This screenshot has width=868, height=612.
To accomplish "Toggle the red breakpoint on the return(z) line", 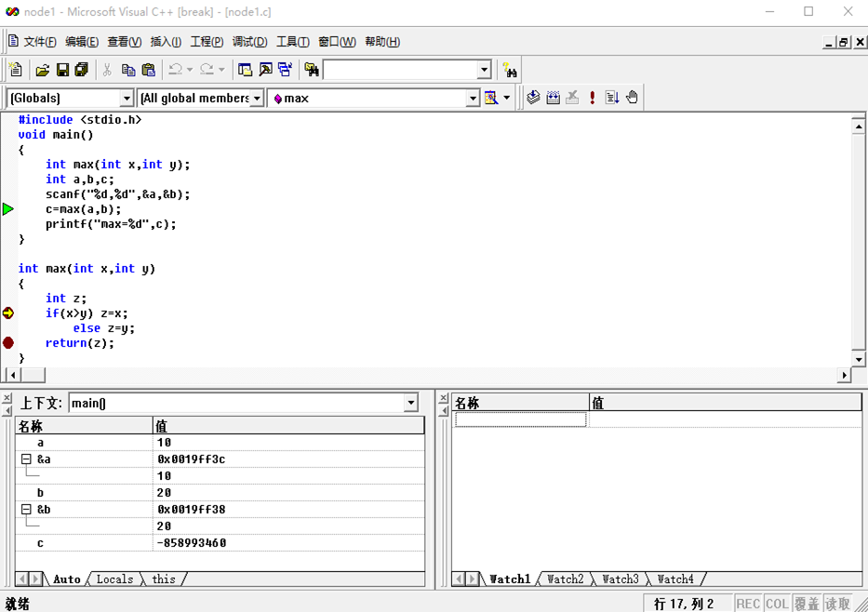I will pos(7,343).
